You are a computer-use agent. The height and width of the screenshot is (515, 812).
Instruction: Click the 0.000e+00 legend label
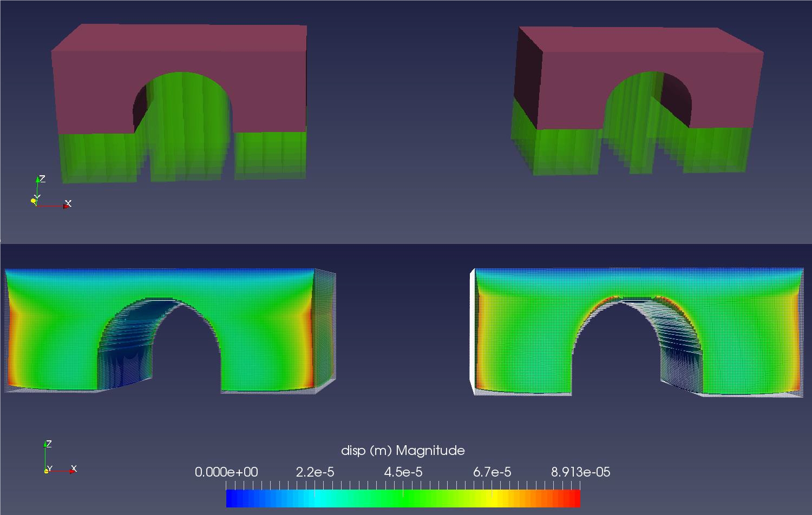[227, 472]
